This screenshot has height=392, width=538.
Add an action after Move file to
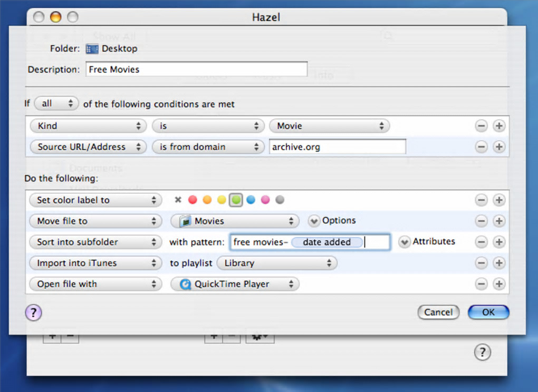coord(499,221)
